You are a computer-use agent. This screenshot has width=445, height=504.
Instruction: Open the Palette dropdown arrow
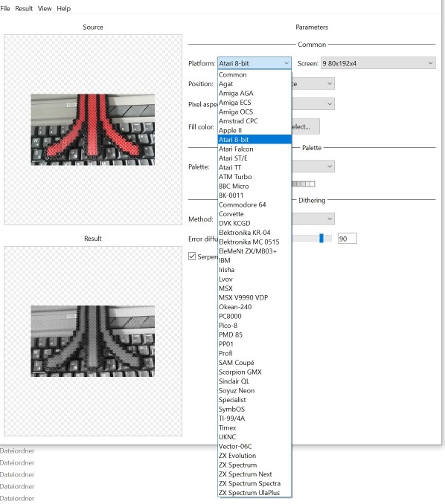tap(330, 167)
